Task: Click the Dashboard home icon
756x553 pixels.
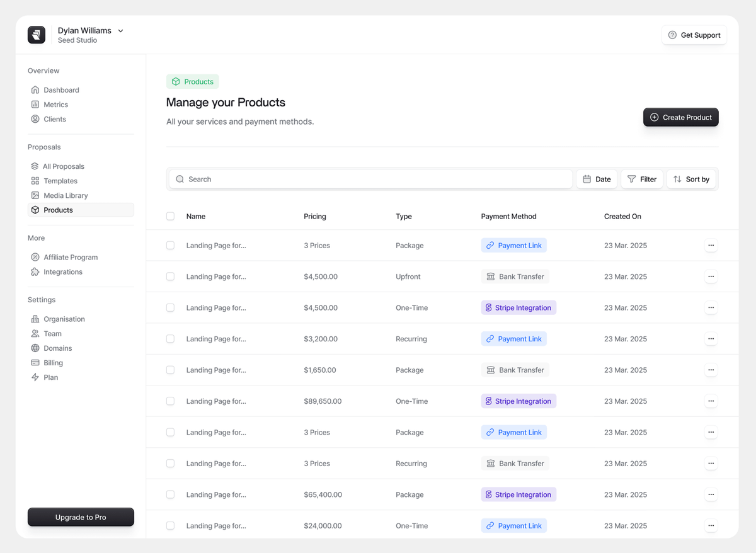Action: coord(35,90)
